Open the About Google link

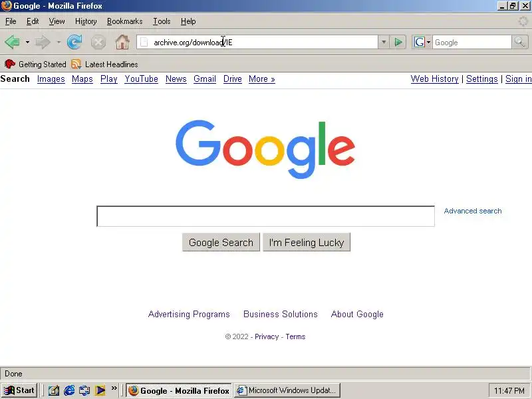[357, 314]
